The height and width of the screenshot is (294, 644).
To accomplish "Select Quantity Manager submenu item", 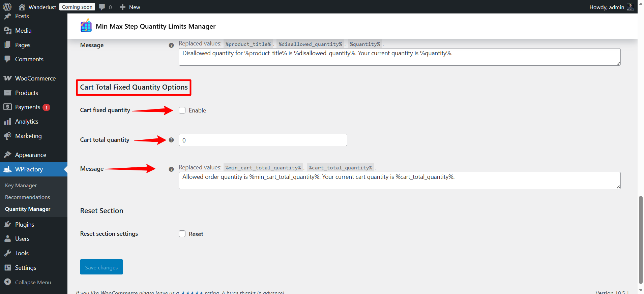I will pyautogui.click(x=28, y=209).
